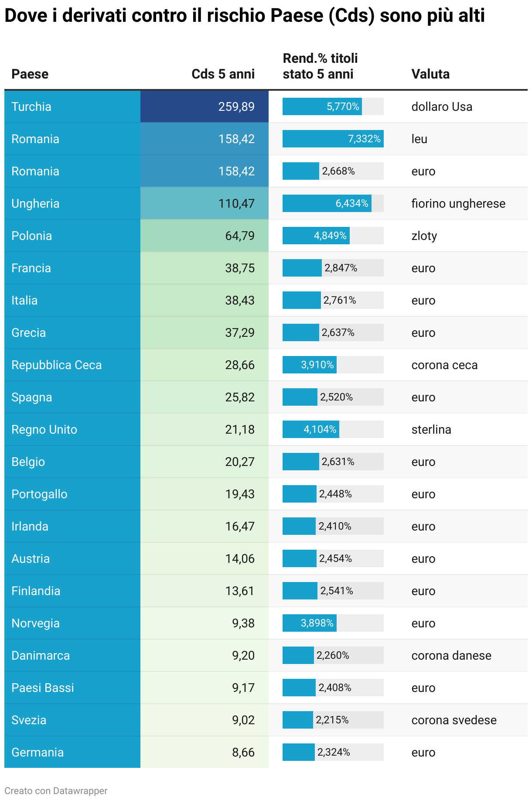
Task: Click the "Paese" column header
Action: [x=30, y=74]
